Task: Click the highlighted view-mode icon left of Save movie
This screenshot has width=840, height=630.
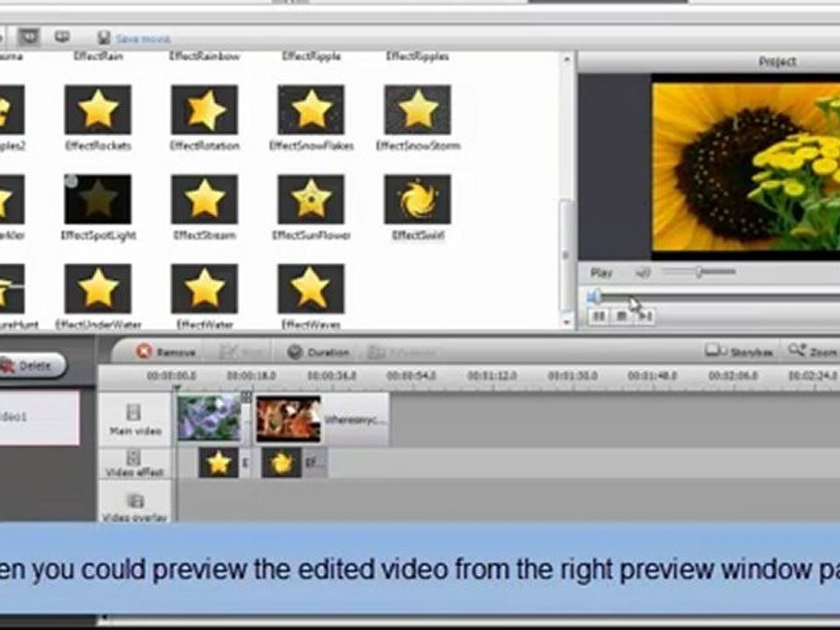Action: [x=29, y=37]
